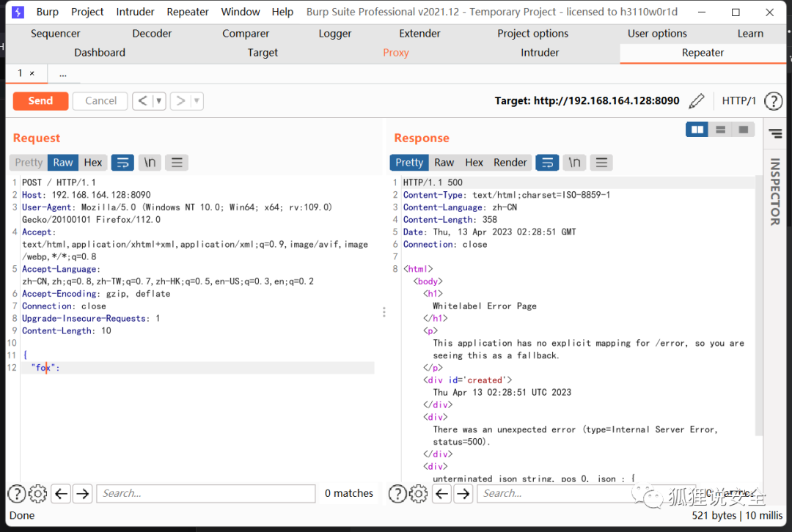Open Repeater help question mark icon
792x532 pixels.
pyautogui.click(x=773, y=101)
